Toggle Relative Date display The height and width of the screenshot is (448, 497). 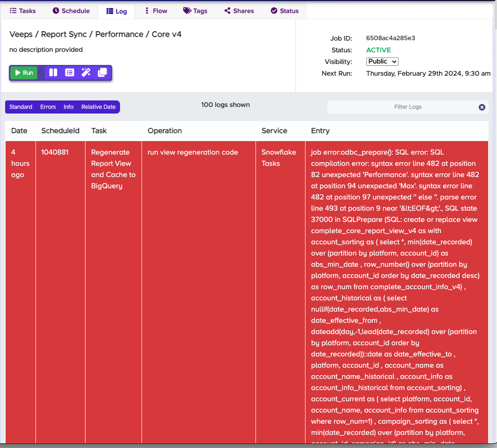tap(99, 107)
